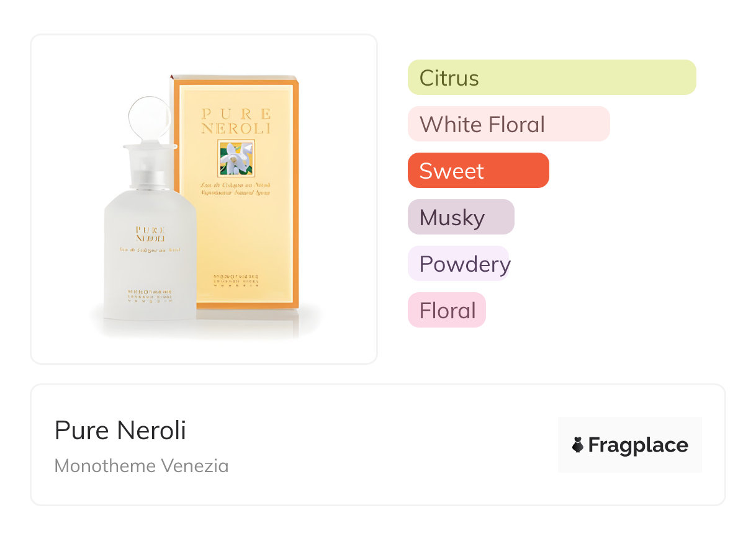Click the small gold text at box bottom
Viewport: 756px width, 536px height.
pos(236,280)
